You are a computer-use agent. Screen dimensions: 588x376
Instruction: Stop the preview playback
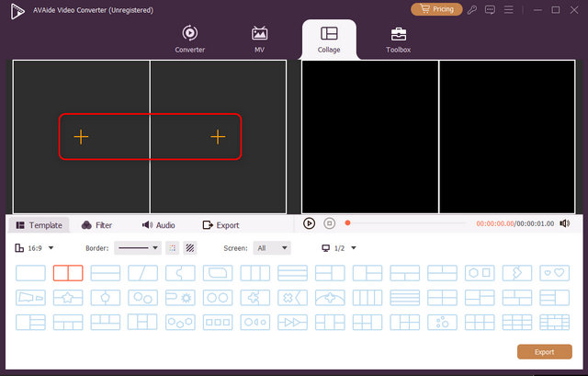tap(329, 223)
